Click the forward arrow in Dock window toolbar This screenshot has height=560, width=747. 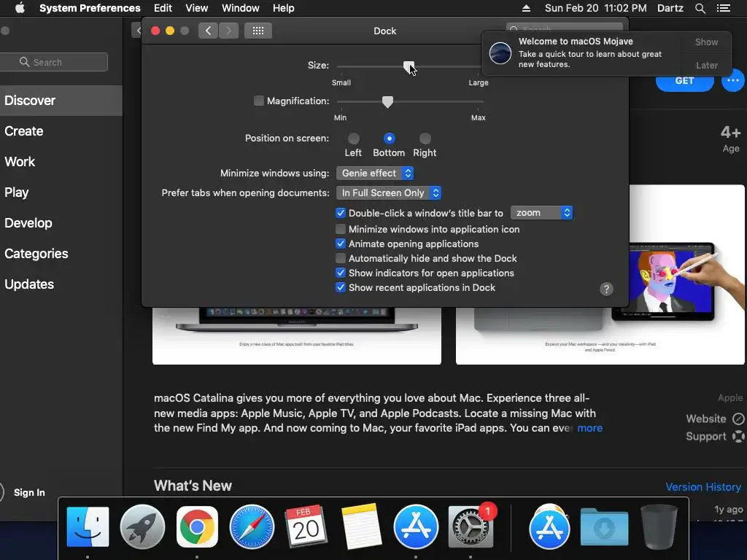(228, 31)
